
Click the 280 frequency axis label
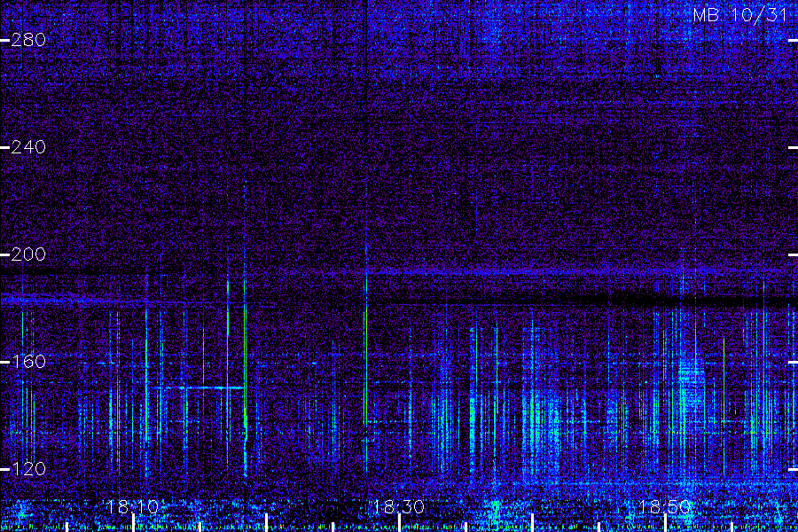pyautogui.click(x=28, y=40)
